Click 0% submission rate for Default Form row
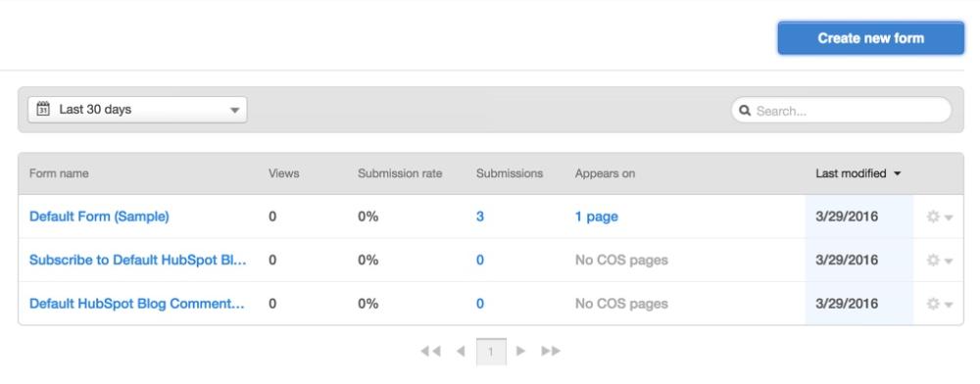Image resolution: width=980 pixels, height=384 pixels. coord(368,216)
